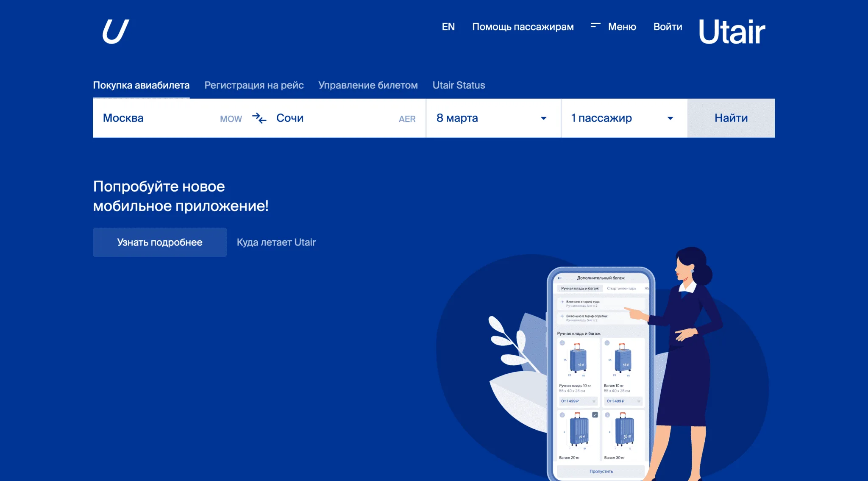This screenshot has width=868, height=481.
Task: Click the AER airport code
Action: [407, 119]
